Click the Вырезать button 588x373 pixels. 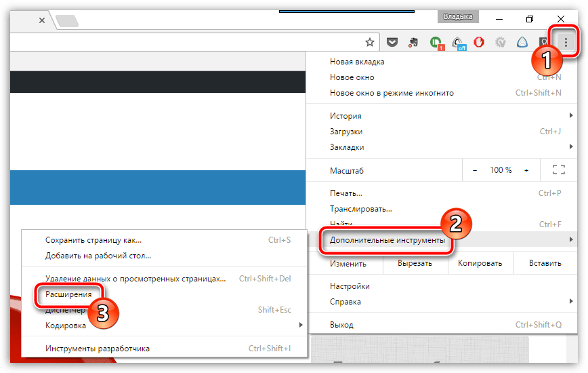pyautogui.click(x=415, y=263)
